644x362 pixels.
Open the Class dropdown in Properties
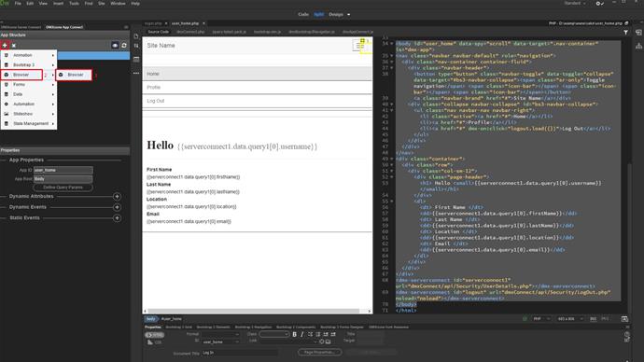point(274,335)
